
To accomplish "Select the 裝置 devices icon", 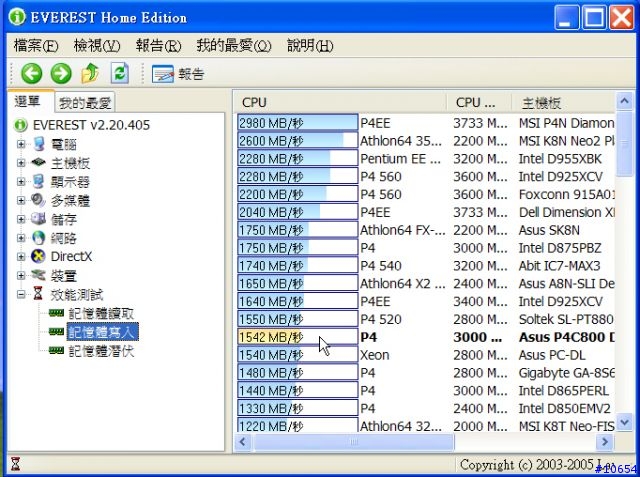I will pyautogui.click(x=38, y=275).
